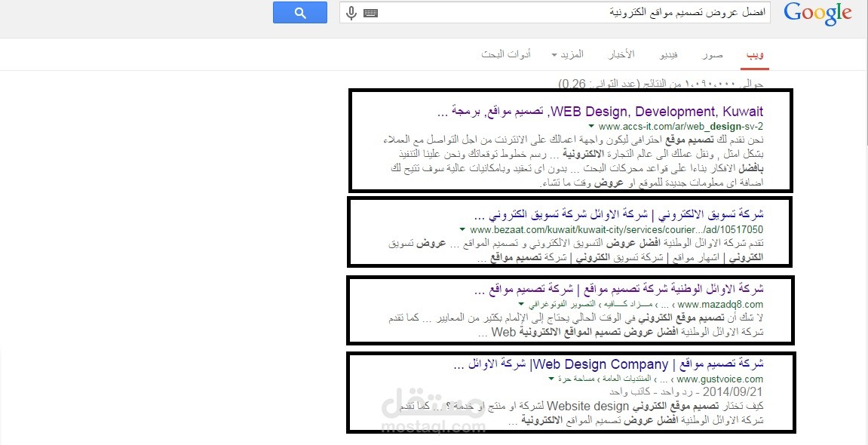
Task: Click the Google logo
Action: [x=817, y=14]
